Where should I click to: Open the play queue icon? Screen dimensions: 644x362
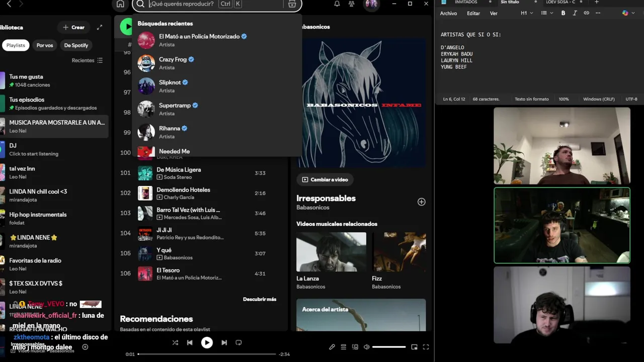(344, 347)
